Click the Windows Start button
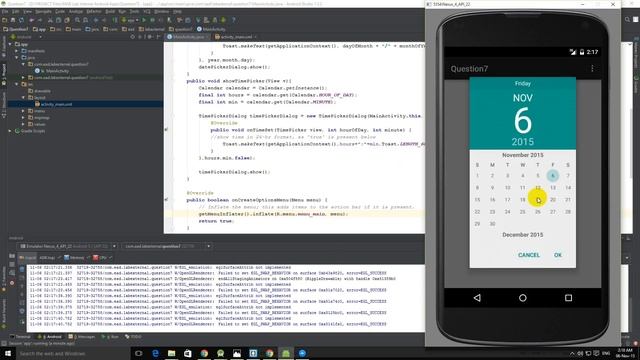The height and width of the screenshot is (360, 640). [7, 353]
